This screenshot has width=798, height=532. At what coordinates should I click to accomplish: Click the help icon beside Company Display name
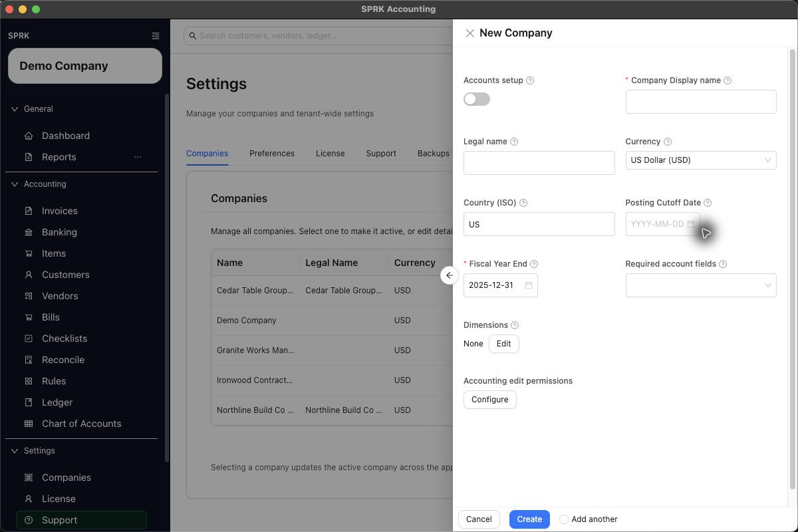728,80
